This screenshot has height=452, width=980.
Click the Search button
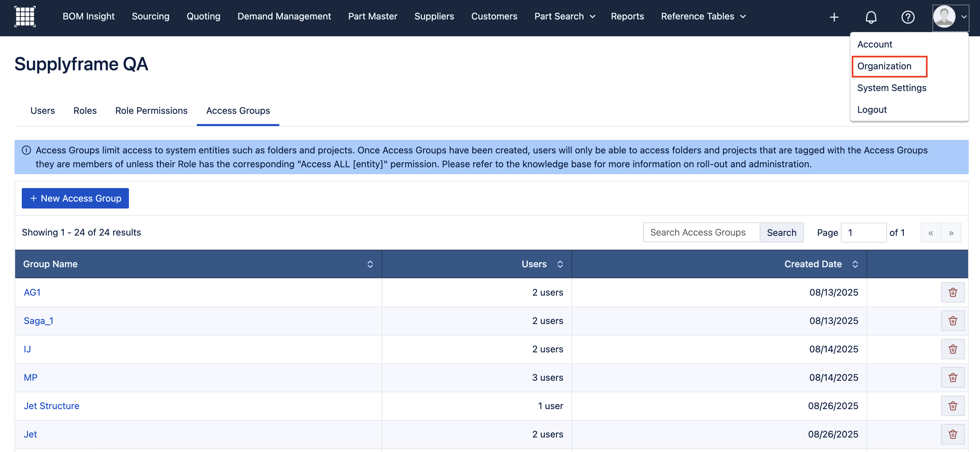(781, 233)
